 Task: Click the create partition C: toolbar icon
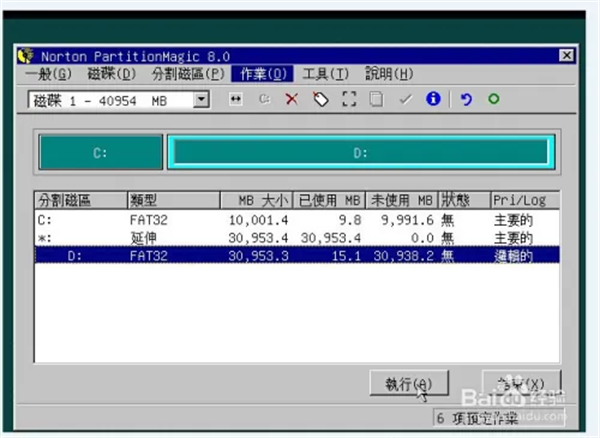point(264,99)
